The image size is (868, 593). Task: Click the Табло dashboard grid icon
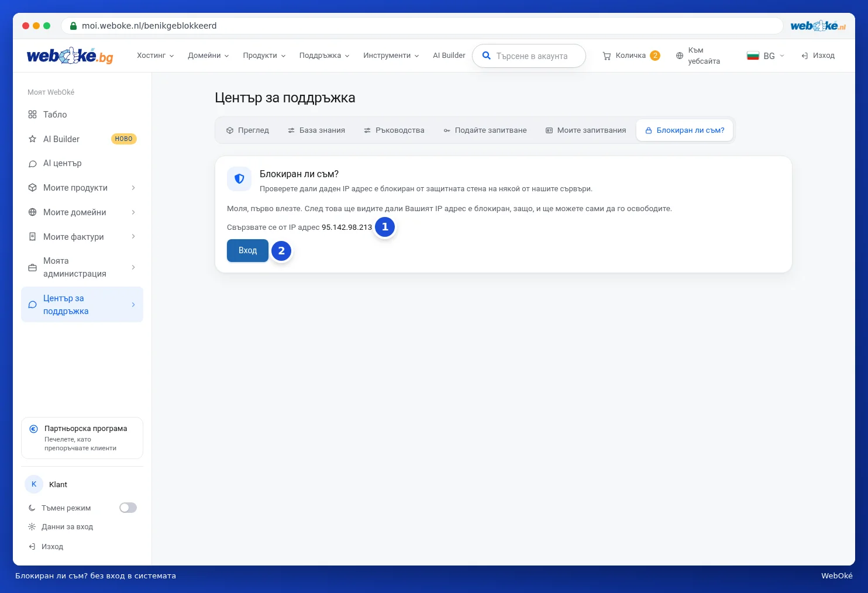(x=33, y=115)
